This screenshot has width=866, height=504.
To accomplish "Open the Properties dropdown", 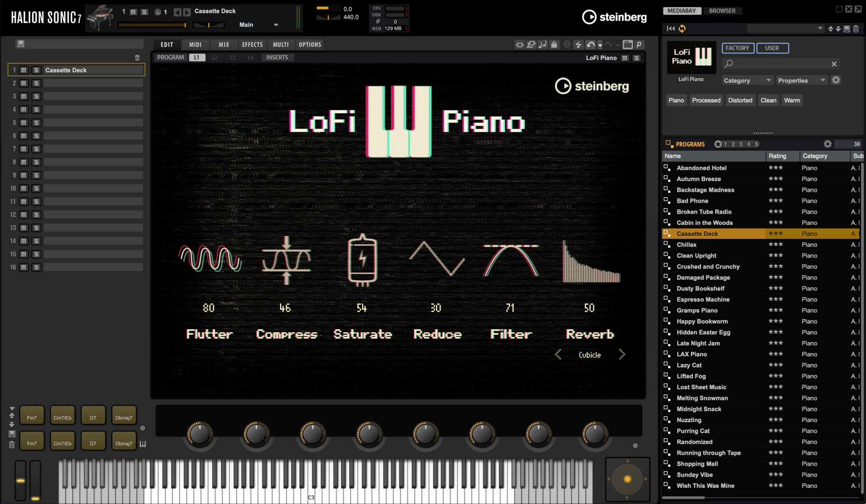I will point(801,80).
